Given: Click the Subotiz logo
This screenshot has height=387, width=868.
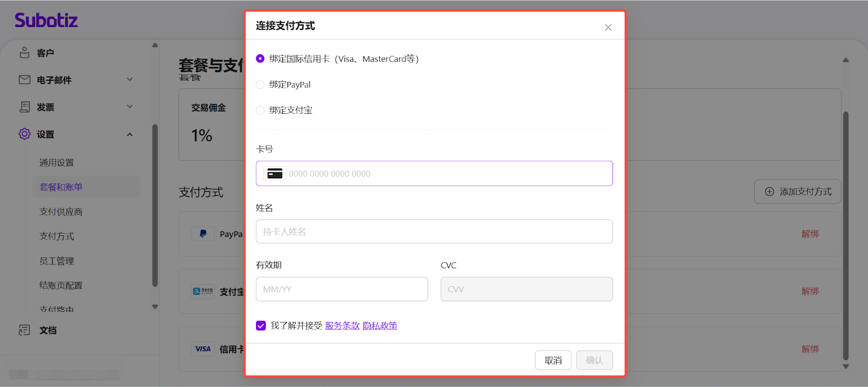Looking at the screenshot, I should click(46, 21).
